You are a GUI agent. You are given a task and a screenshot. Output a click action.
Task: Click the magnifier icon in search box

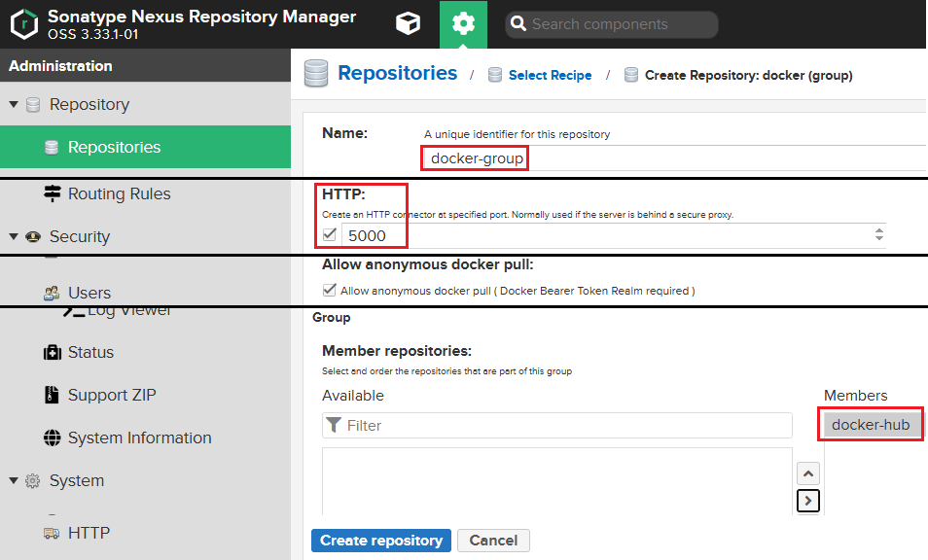tap(518, 23)
